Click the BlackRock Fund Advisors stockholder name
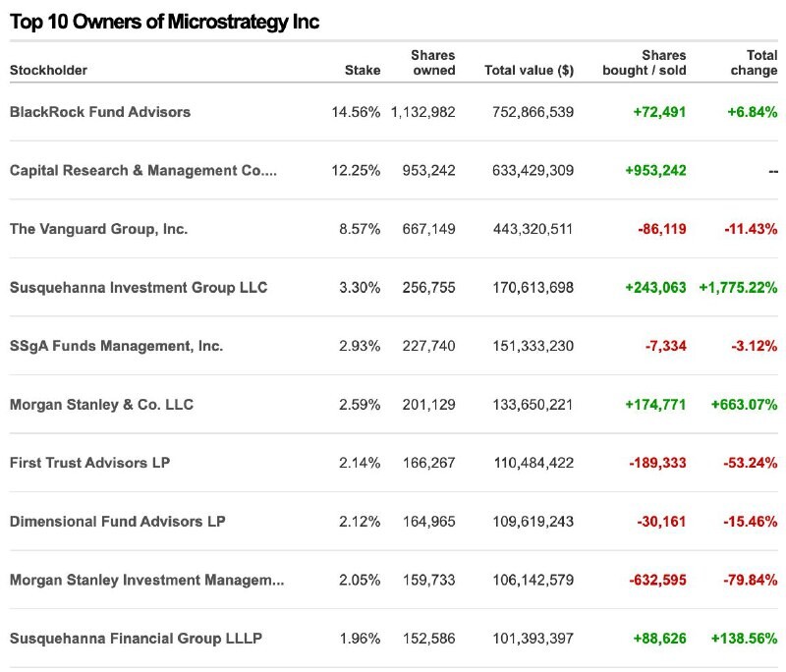Screen dimensions: 786x672 click(x=100, y=112)
